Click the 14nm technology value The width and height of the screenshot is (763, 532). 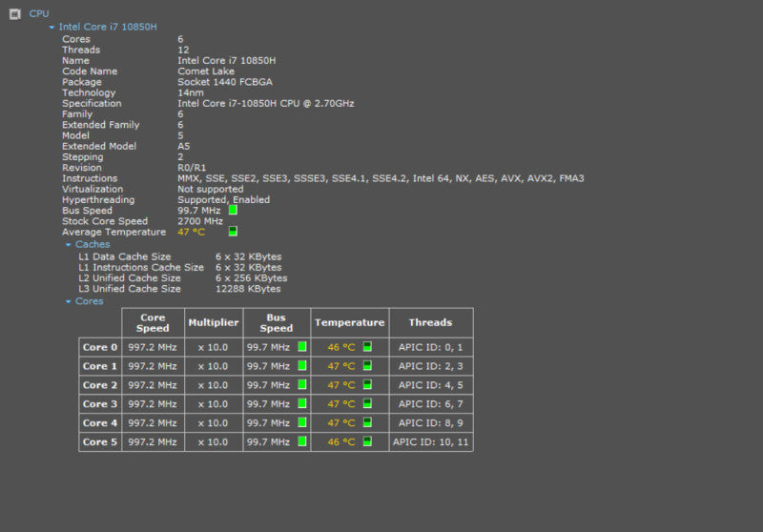pyautogui.click(x=191, y=92)
